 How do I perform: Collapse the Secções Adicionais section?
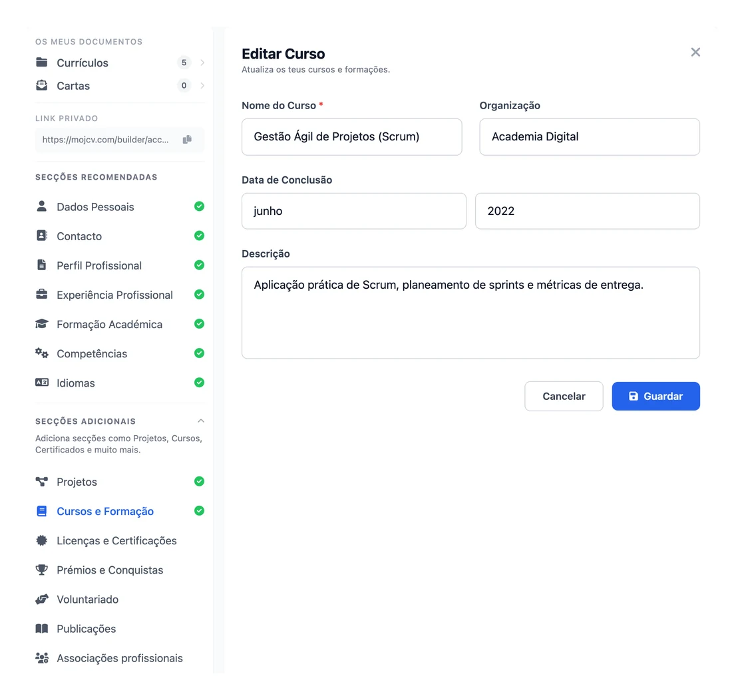pyautogui.click(x=201, y=421)
